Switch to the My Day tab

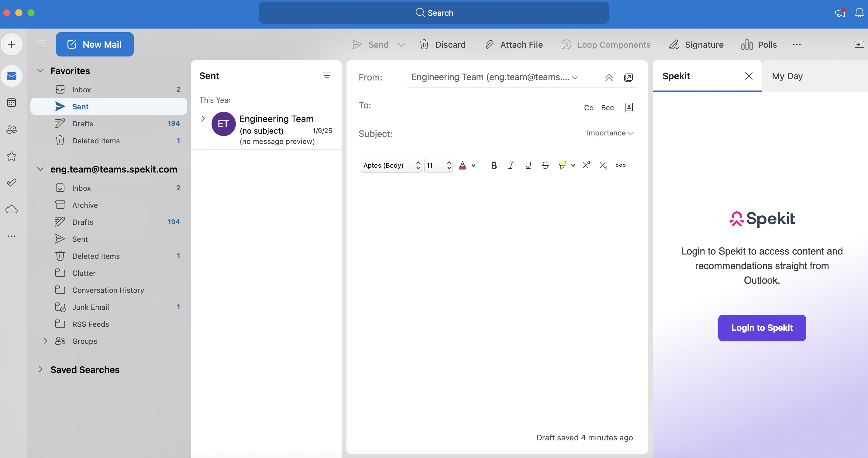(787, 76)
